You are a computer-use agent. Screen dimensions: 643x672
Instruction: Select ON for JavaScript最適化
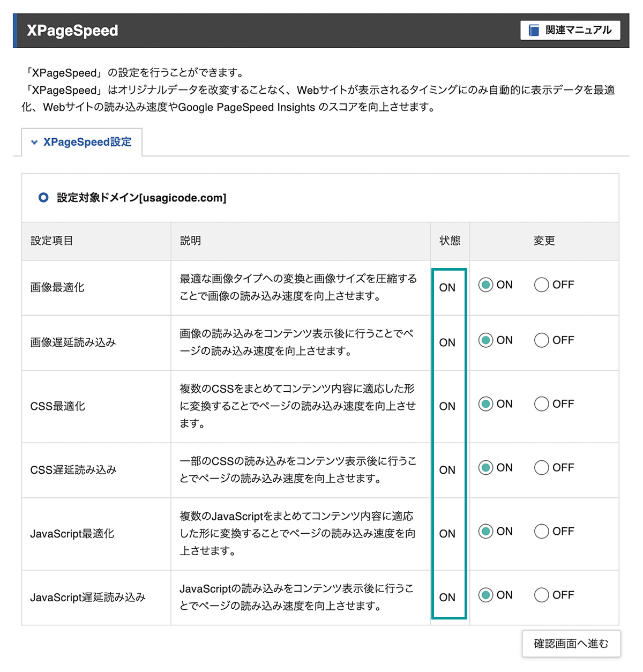pos(486,531)
